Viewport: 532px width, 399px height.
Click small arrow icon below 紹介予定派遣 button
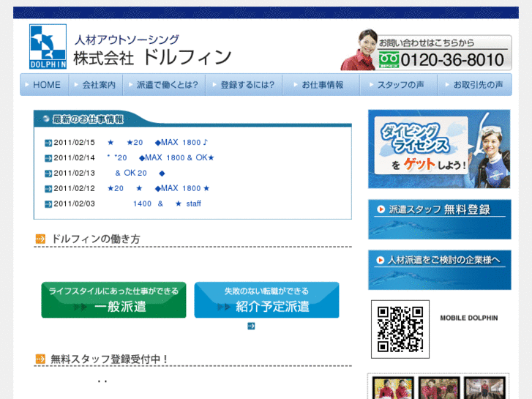coord(251,327)
